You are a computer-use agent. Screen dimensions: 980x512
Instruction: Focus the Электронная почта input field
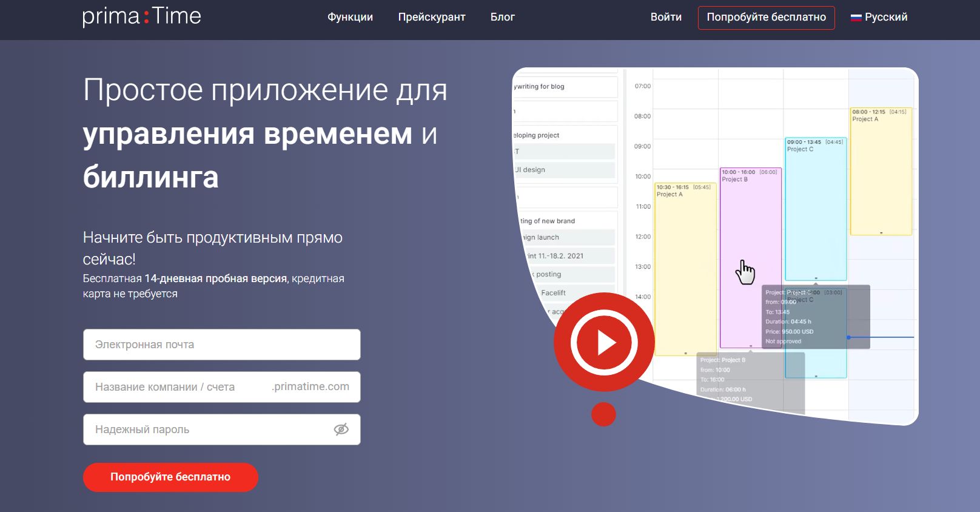pyautogui.click(x=222, y=345)
